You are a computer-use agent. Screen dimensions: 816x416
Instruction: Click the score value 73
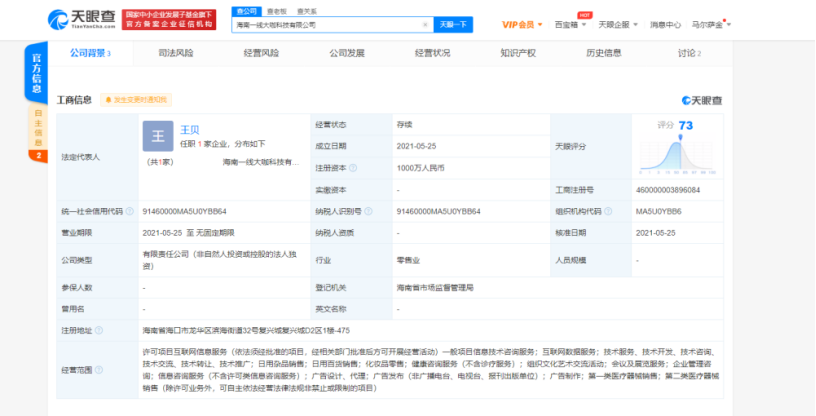click(685, 125)
